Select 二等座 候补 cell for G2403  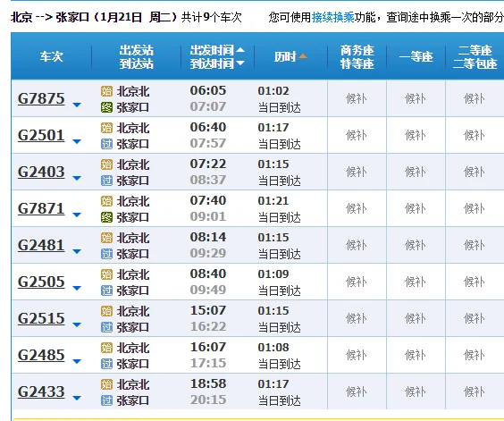point(475,172)
